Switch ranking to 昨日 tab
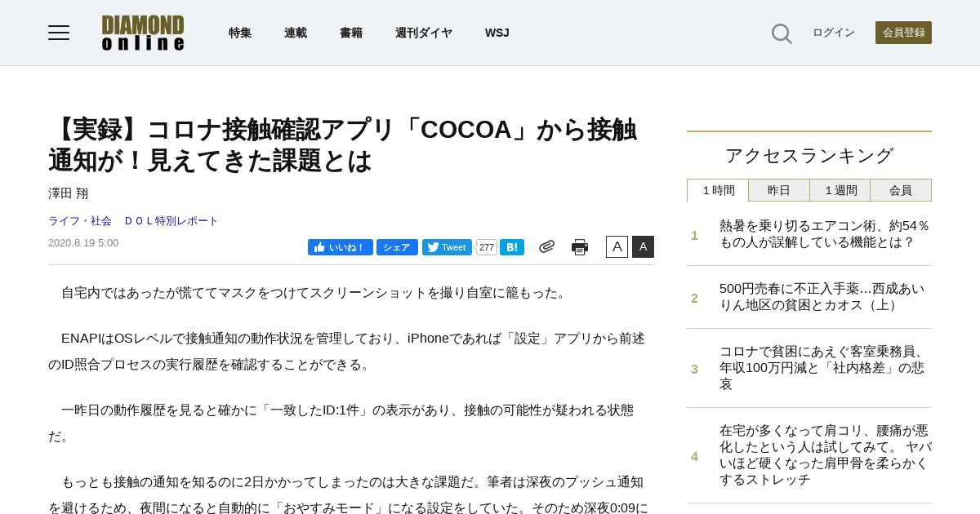Viewport: 980px width, 514px height. [779, 190]
